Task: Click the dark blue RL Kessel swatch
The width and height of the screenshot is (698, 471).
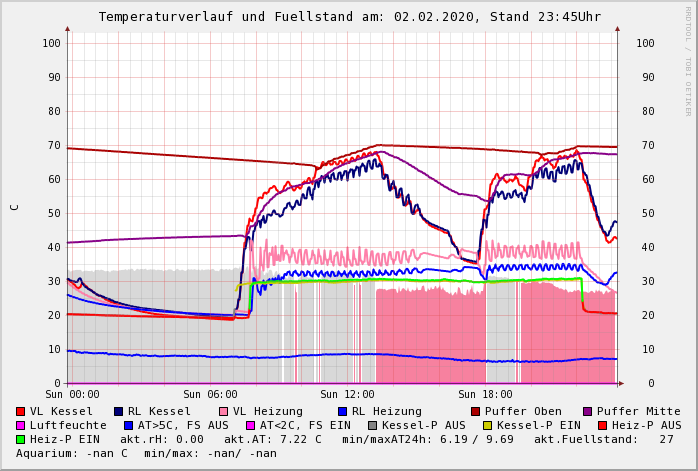Action: [119, 411]
